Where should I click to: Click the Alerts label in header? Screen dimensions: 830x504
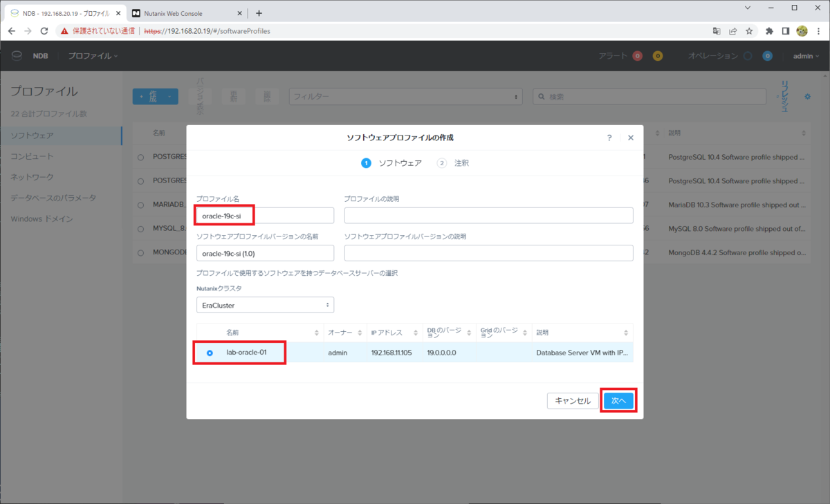[613, 56]
